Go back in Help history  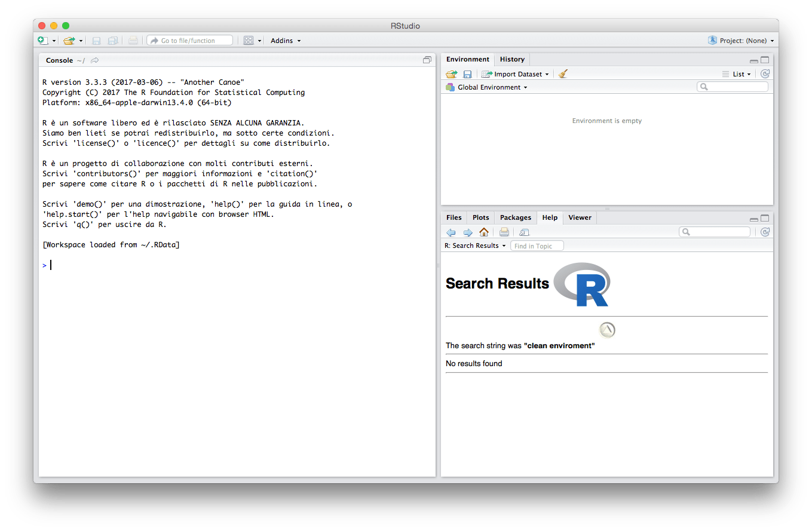(452, 232)
